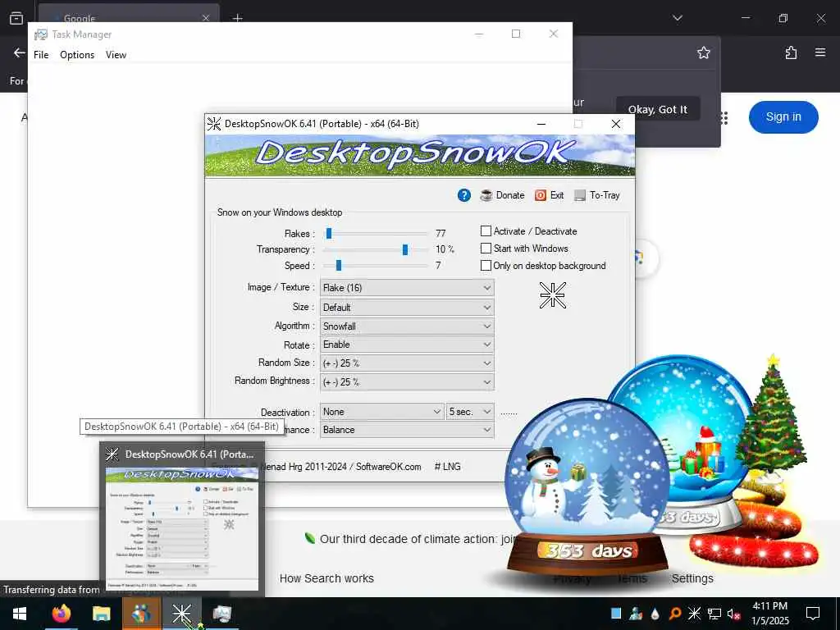Toggle Activate / Deactivate checkbox
Image resolution: width=840 pixels, height=630 pixels.
[x=486, y=231]
